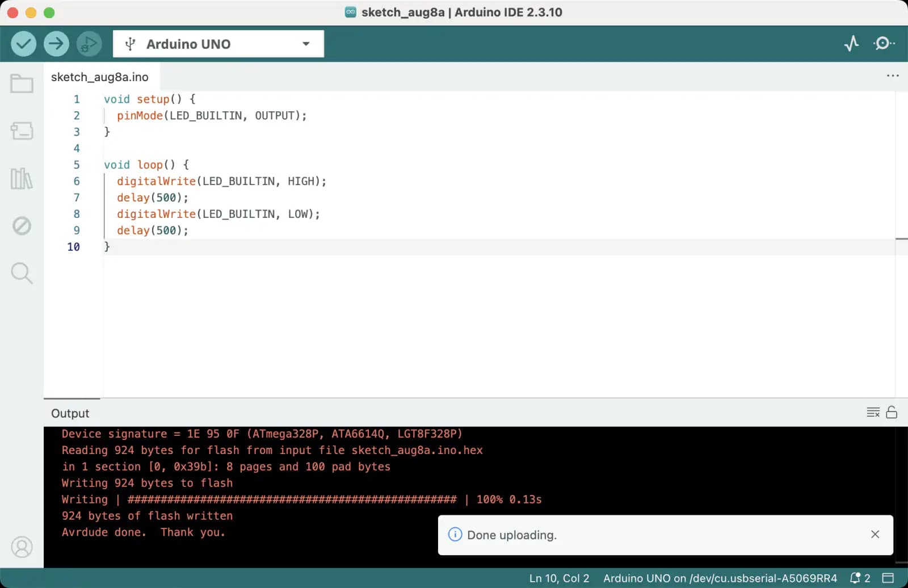Click Arduino UNO port status text
This screenshot has width=908, height=588.
point(720,578)
